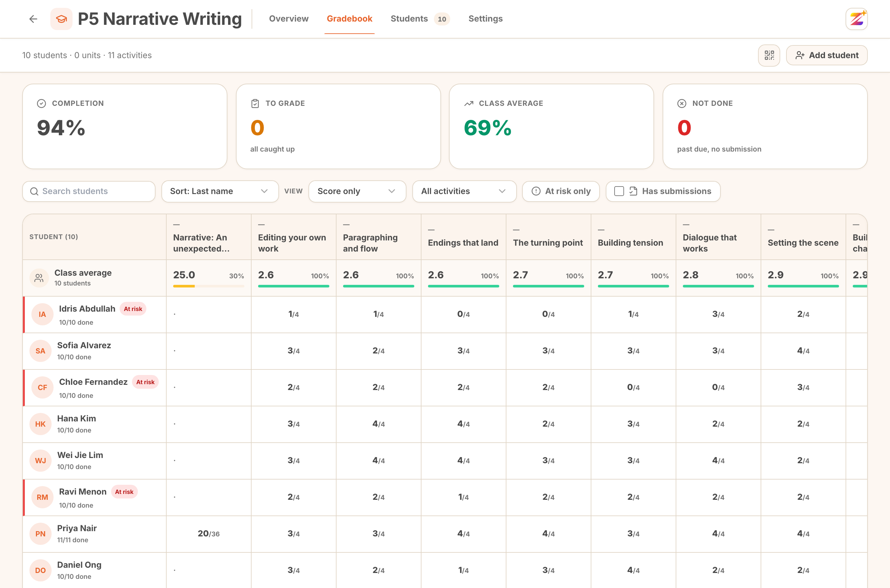The width and height of the screenshot is (890, 588).
Task: Open the QR code button
Action: 769,56
